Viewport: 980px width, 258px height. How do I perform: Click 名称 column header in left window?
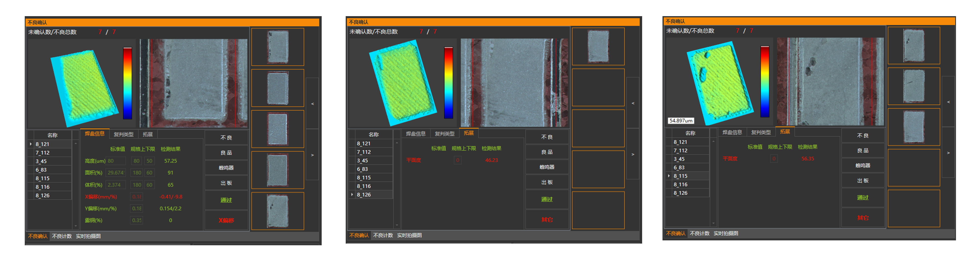52,135
